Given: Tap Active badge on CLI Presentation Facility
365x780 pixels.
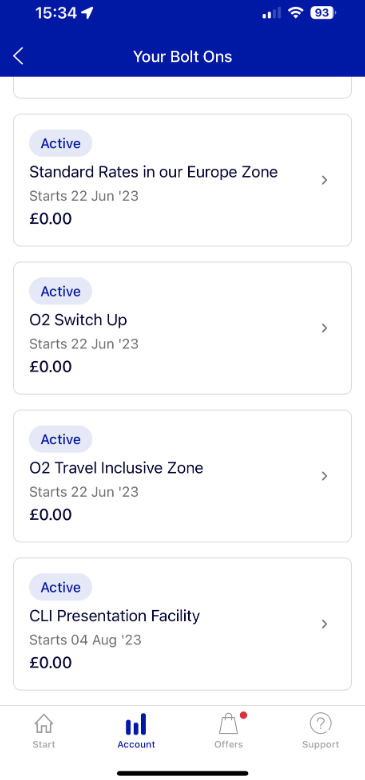Looking at the screenshot, I should coord(61,587).
